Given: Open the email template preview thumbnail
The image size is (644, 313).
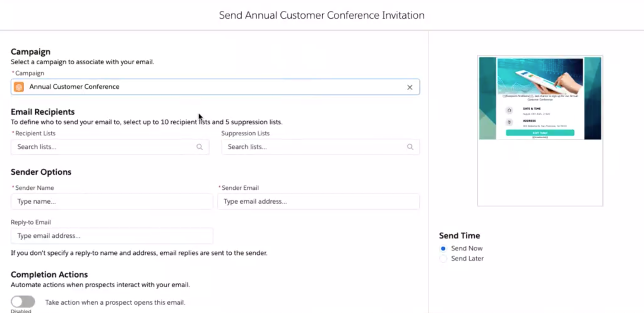Looking at the screenshot, I should click(540, 131).
